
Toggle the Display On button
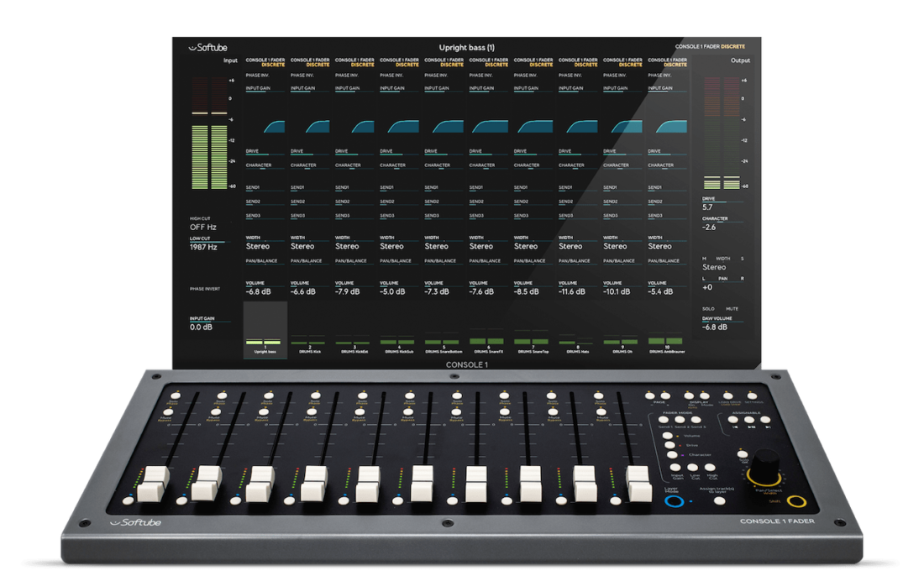[x=688, y=396]
